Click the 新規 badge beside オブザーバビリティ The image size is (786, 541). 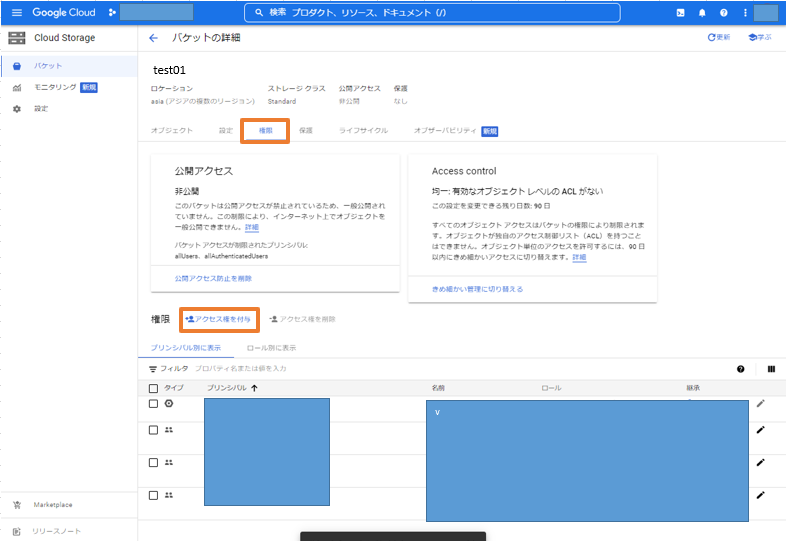pos(490,131)
